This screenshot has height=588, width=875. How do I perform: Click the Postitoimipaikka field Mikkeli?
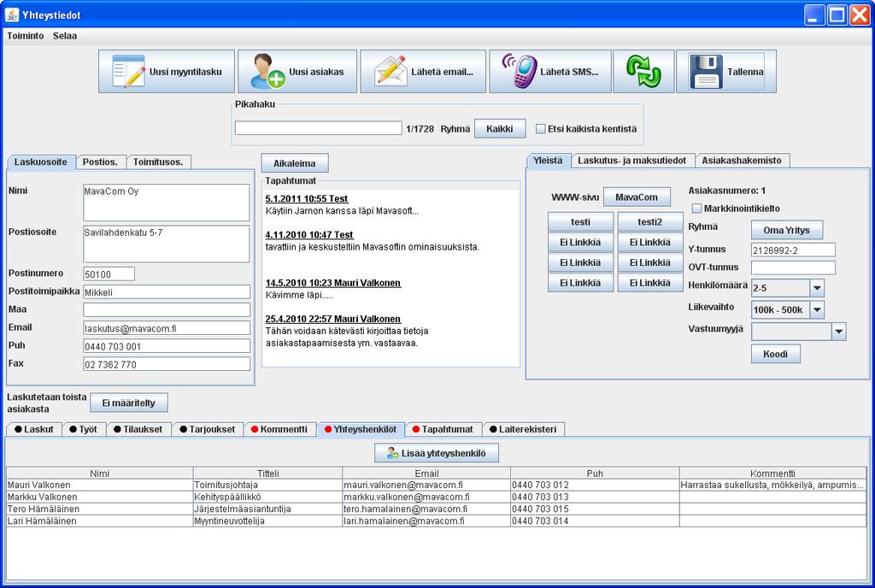tap(167, 291)
